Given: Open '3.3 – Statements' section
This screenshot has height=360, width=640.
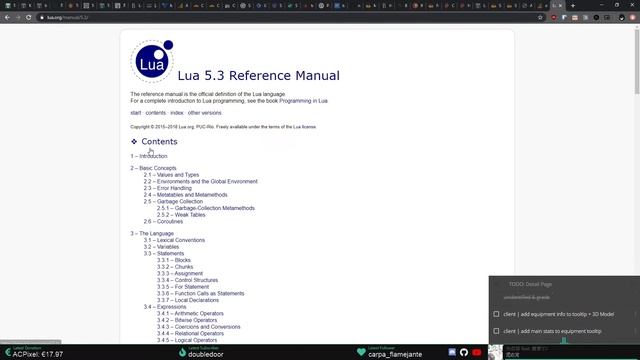Looking at the screenshot, I should tap(164, 253).
